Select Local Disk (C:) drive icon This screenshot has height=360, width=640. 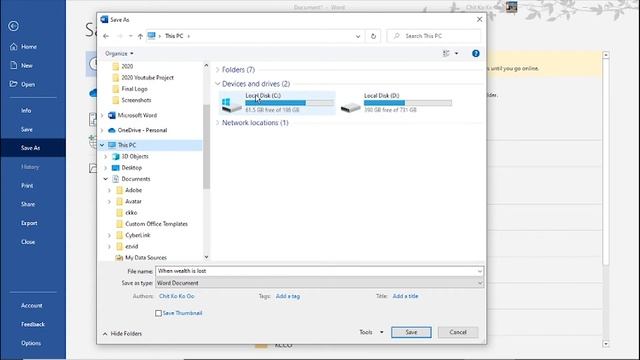(x=231, y=105)
